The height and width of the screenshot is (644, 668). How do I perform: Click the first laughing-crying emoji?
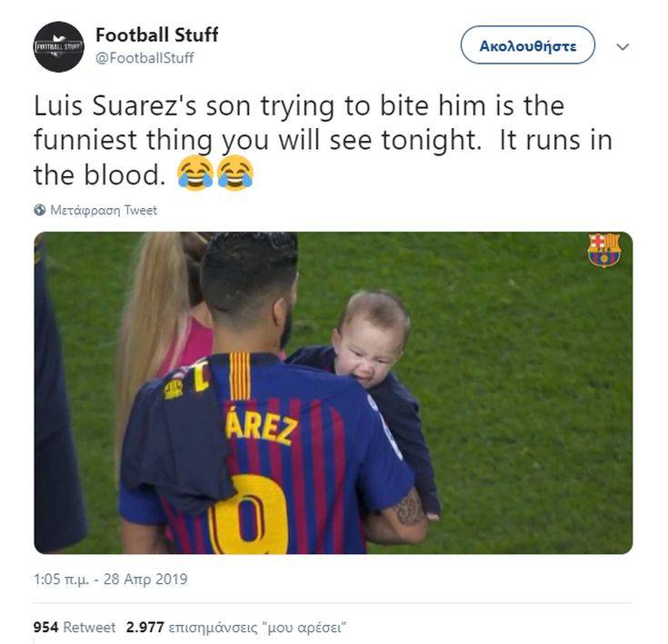tap(194, 173)
